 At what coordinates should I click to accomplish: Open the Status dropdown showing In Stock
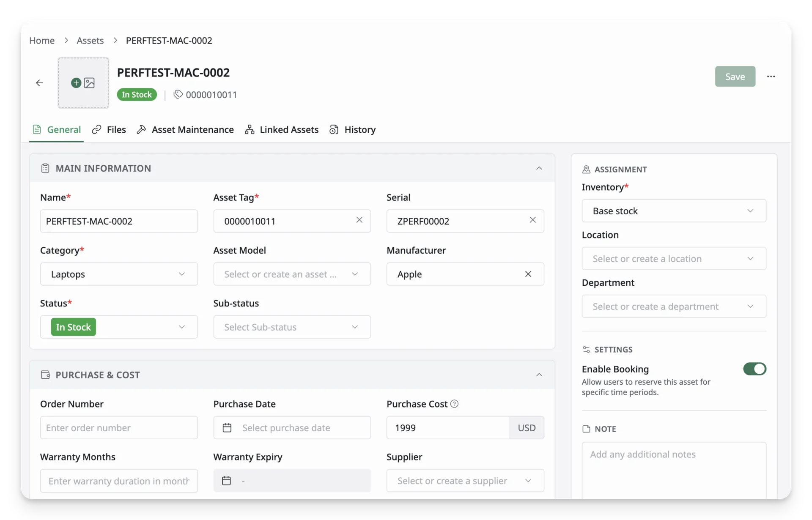(119, 327)
